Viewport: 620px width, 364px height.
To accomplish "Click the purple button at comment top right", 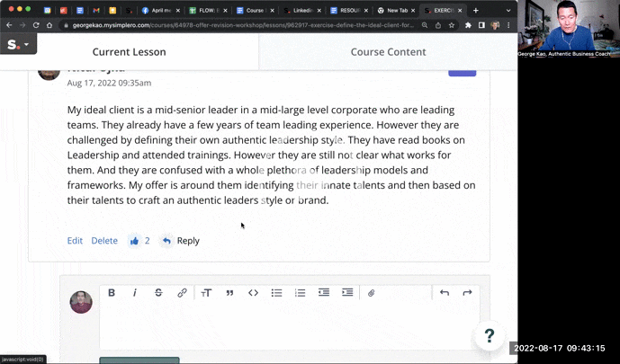I will tap(463, 73).
